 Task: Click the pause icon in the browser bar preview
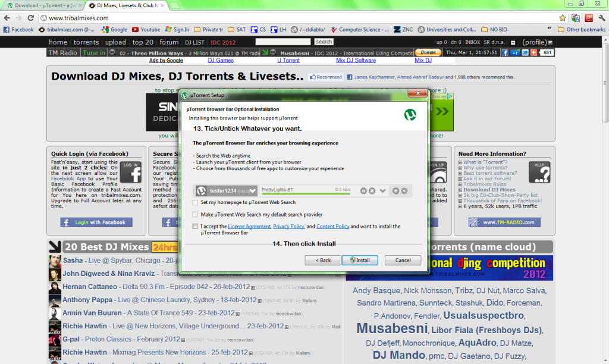click(363, 191)
